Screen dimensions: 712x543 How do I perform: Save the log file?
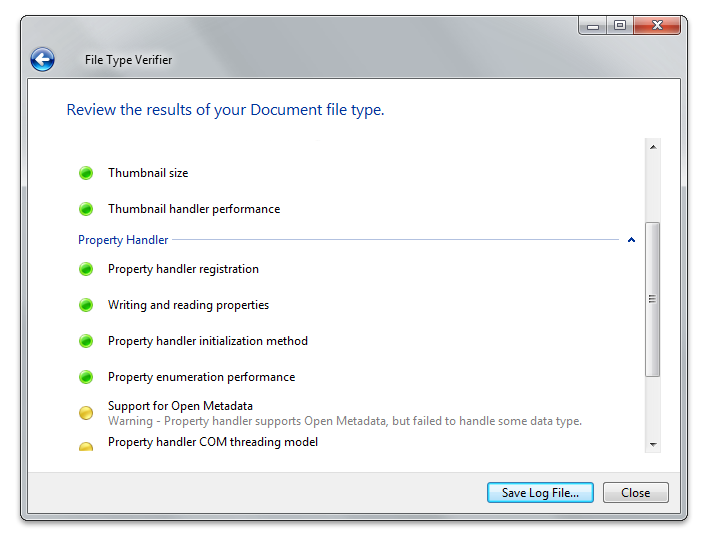pos(540,493)
